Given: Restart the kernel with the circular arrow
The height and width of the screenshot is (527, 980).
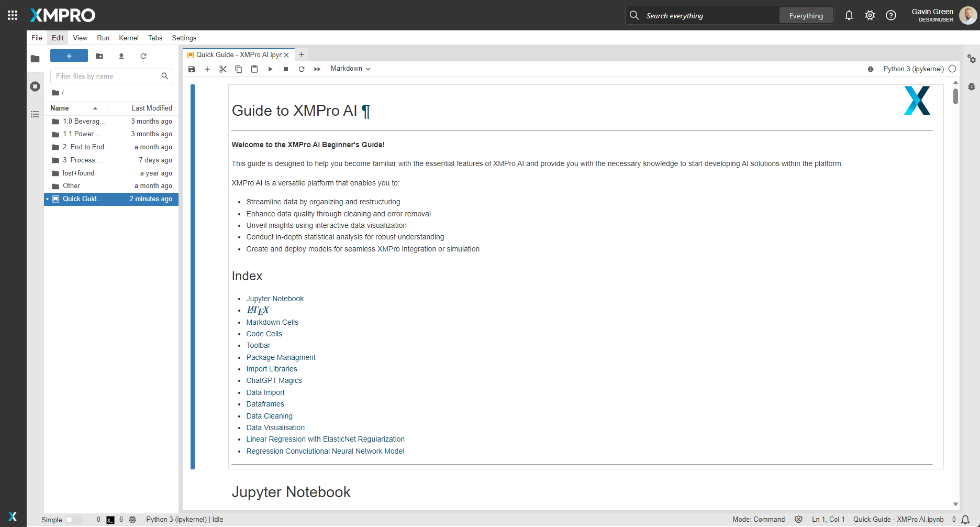Looking at the screenshot, I should click(302, 69).
